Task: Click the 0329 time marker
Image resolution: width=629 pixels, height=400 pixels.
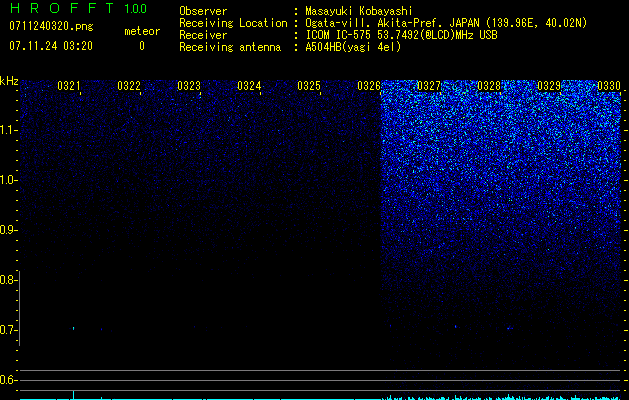Action: pos(549,86)
